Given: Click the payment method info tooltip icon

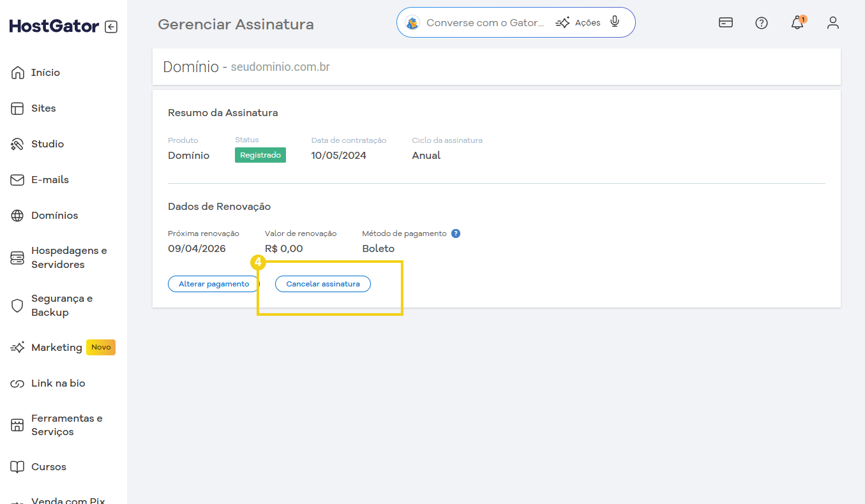Looking at the screenshot, I should [456, 233].
